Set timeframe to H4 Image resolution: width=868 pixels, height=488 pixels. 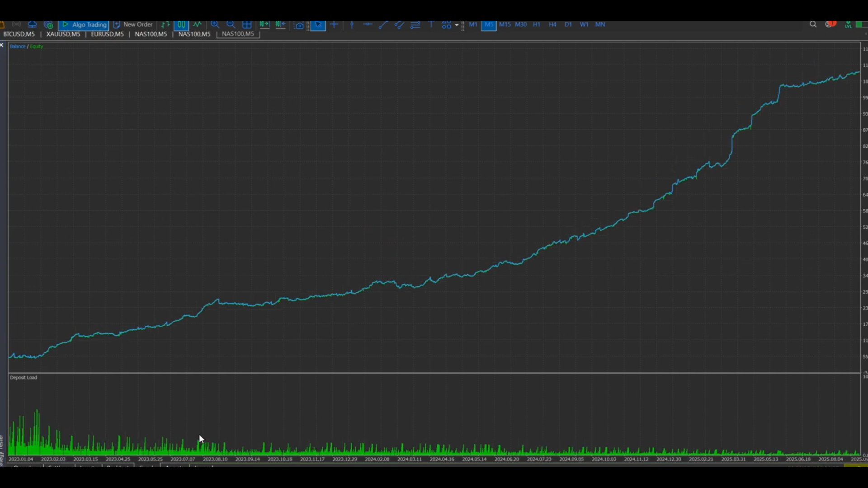(552, 24)
